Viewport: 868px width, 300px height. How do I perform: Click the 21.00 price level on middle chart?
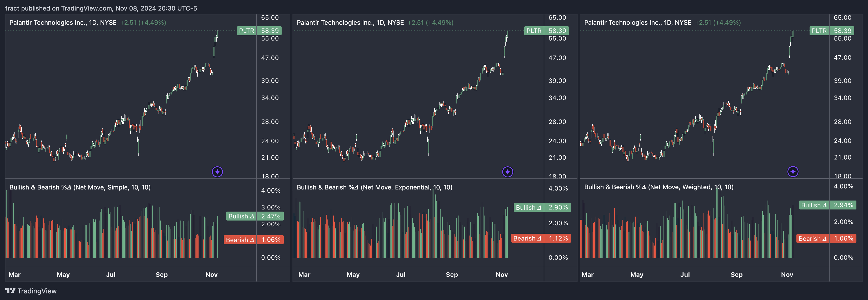click(x=557, y=157)
